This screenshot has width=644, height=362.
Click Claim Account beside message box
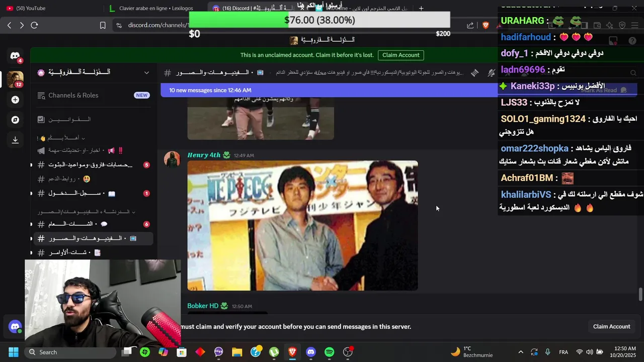coord(611,327)
